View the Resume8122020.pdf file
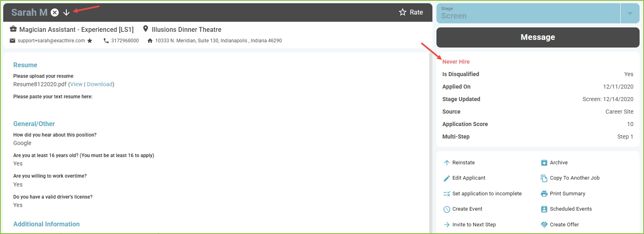Screen dimensions: 644x234 tap(76, 84)
